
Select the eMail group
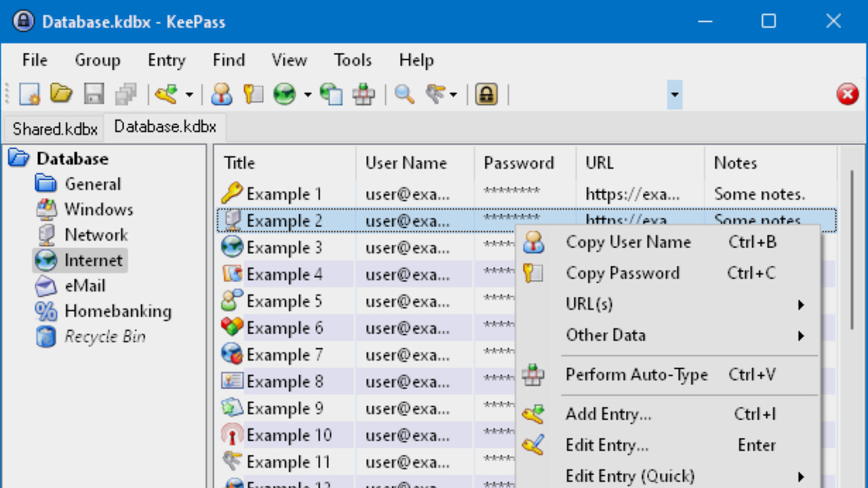(85, 286)
